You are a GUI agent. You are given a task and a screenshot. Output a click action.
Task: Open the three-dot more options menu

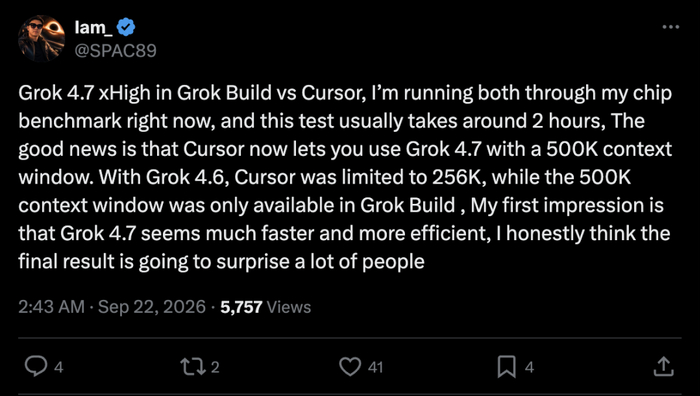pyautogui.click(x=671, y=27)
